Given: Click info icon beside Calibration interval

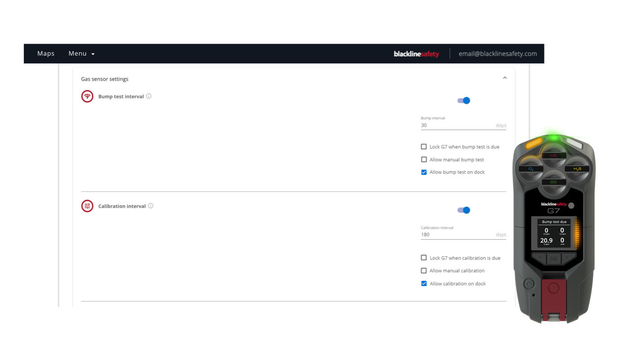Looking at the screenshot, I should point(150,206).
